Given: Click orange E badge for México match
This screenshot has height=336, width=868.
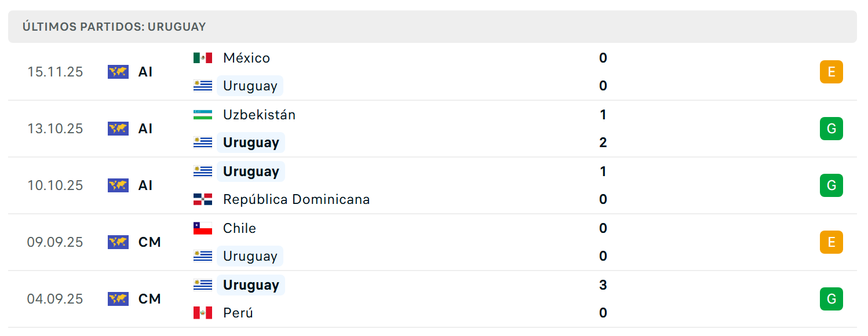Looking at the screenshot, I should [831, 72].
